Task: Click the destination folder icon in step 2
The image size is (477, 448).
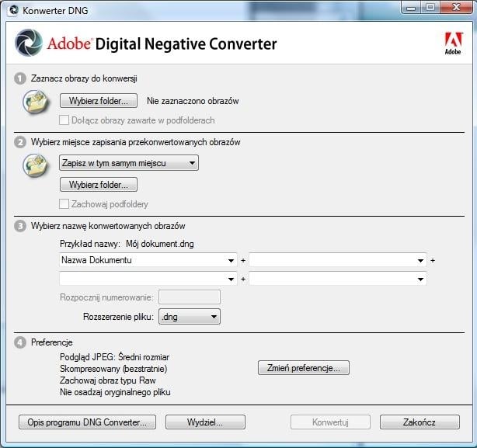Action: pyautogui.click(x=36, y=165)
